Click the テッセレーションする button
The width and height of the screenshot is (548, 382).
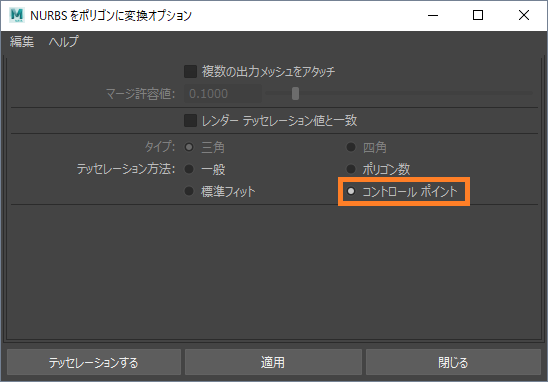pyautogui.click(x=94, y=362)
